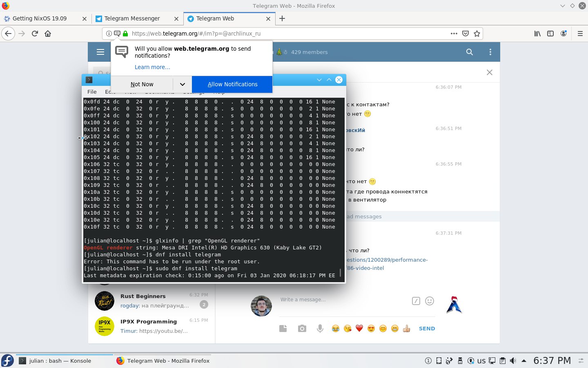Open the emoji picker smiley

pos(430,301)
